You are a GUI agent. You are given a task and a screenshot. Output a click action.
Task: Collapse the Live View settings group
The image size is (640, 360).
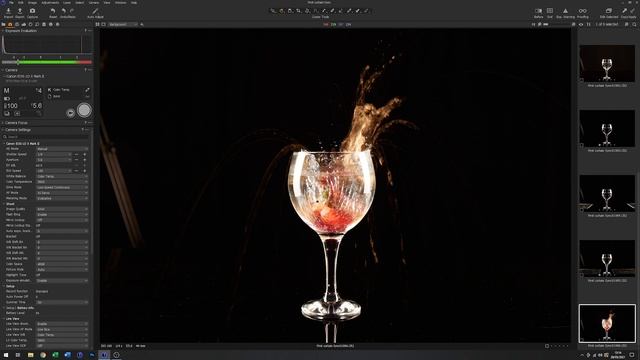click(x=4, y=318)
